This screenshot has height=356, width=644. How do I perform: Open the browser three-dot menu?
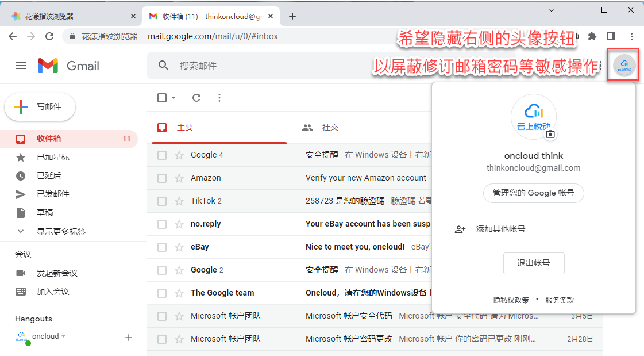631,36
